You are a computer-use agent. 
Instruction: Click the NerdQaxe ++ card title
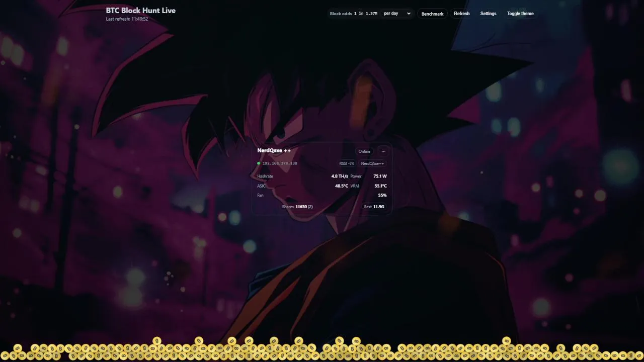point(274,150)
